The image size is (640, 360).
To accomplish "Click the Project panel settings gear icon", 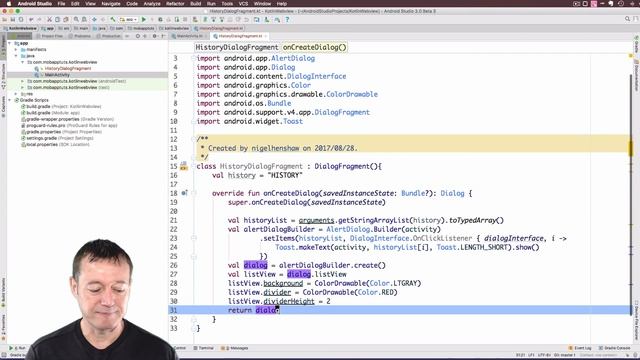I will tap(155, 36).
